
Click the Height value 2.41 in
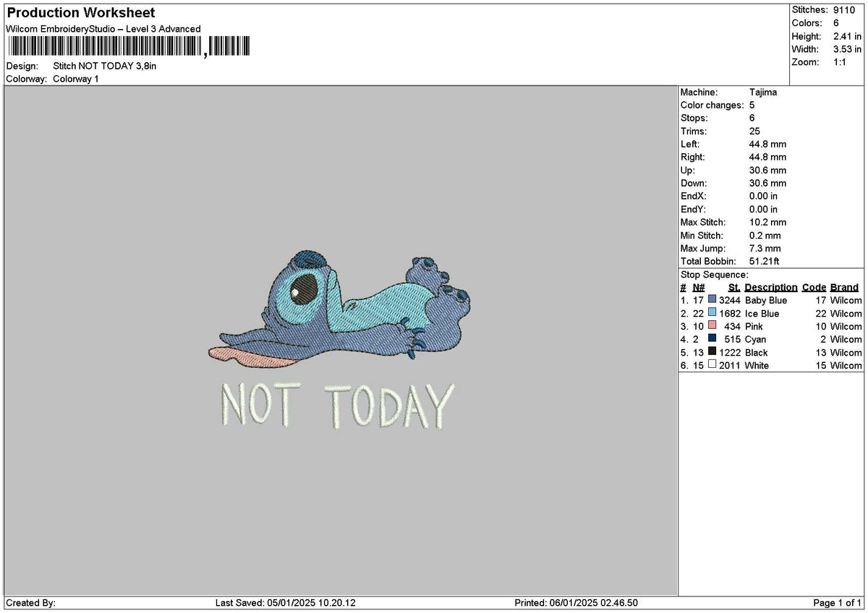coord(848,36)
